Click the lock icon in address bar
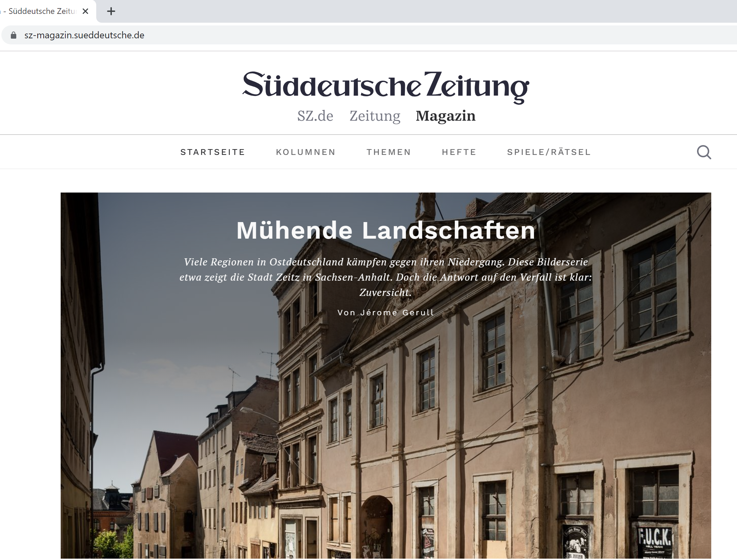 pos(14,35)
